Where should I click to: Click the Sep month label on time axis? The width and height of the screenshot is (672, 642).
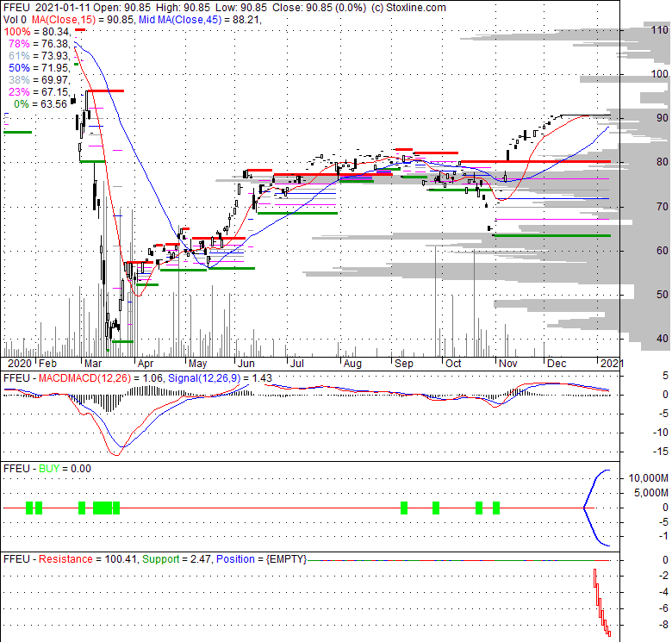(x=404, y=364)
